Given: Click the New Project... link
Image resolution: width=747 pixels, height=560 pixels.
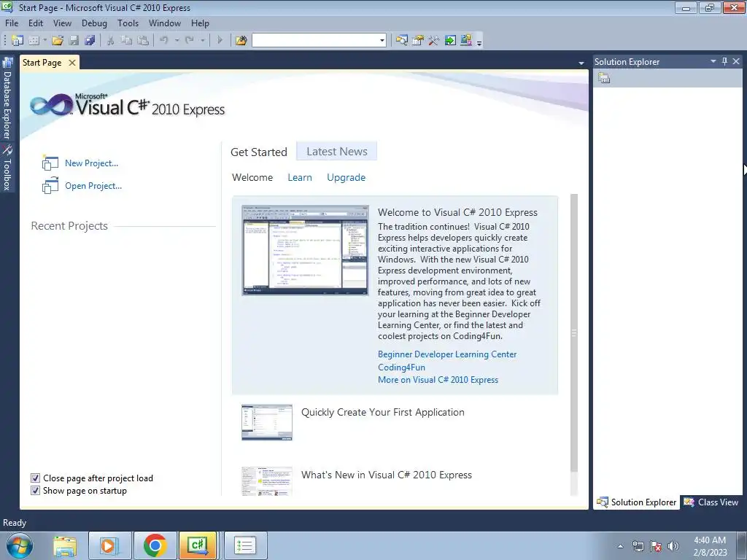Looking at the screenshot, I should 91,163.
